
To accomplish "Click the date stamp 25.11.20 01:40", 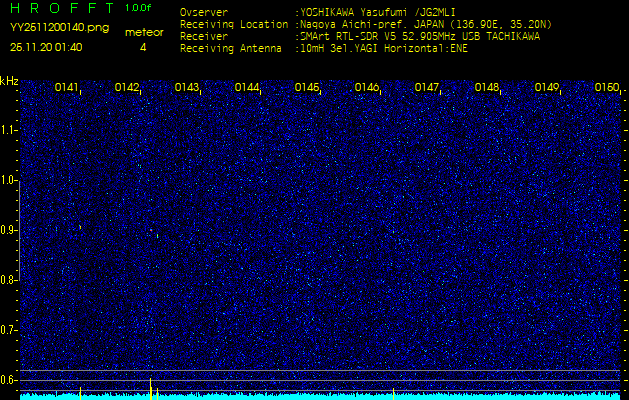I will pyautogui.click(x=46, y=47).
